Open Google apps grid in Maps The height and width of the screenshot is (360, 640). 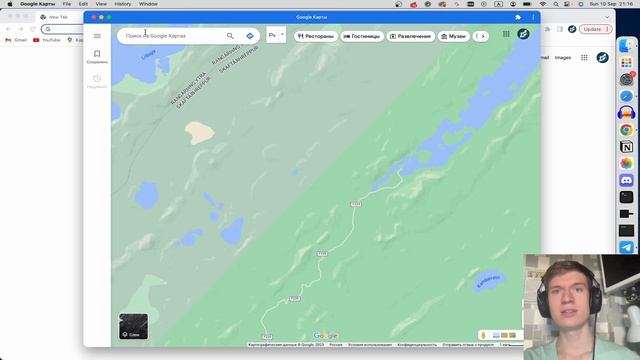[506, 34]
